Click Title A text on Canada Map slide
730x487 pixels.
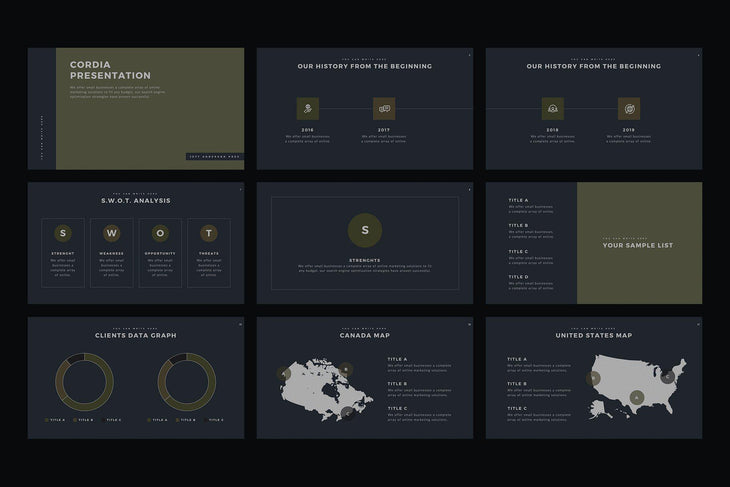pyautogui.click(x=398, y=359)
